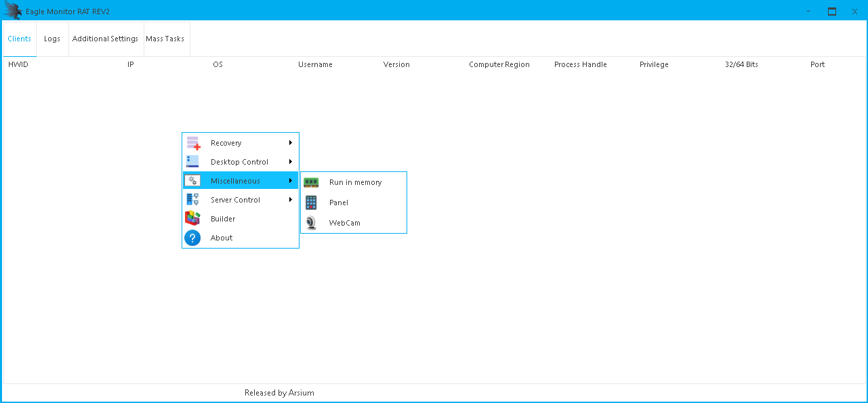The image size is (868, 403).
Task: Click the Computer Region column header
Action: (499, 64)
